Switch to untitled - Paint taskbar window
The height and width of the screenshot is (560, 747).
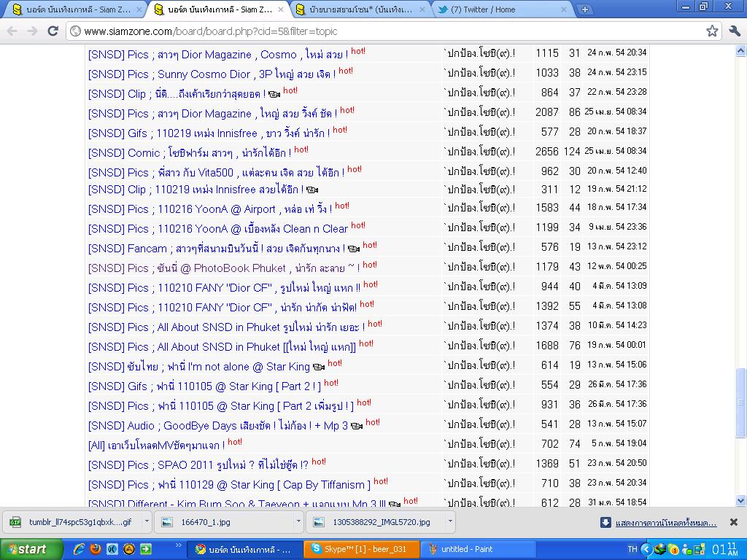[x=479, y=549]
